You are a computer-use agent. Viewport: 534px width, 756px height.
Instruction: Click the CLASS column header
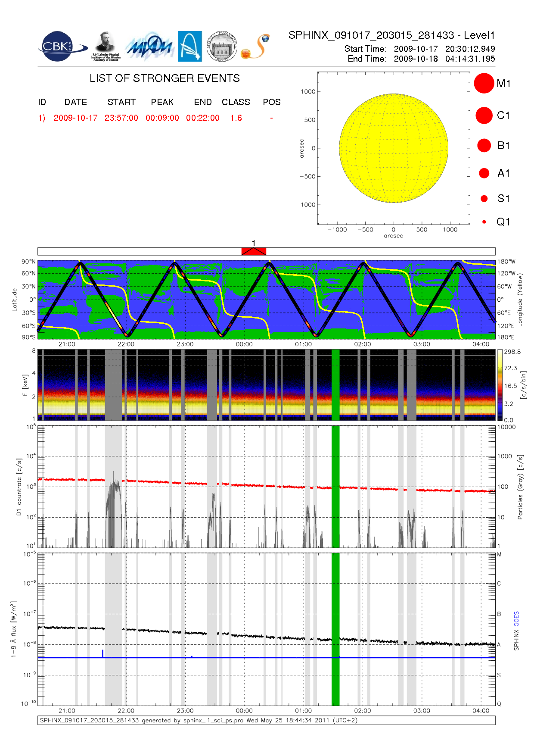(236, 102)
